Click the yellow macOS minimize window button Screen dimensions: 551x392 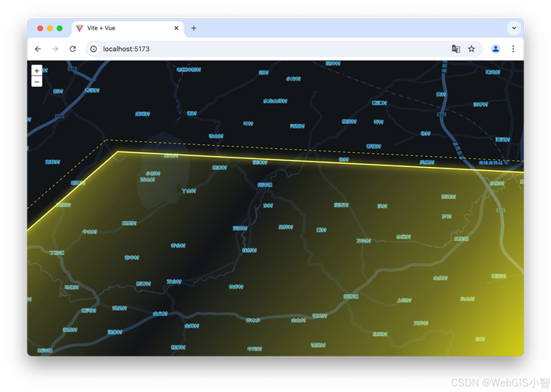pyautogui.click(x=50, y=28)
